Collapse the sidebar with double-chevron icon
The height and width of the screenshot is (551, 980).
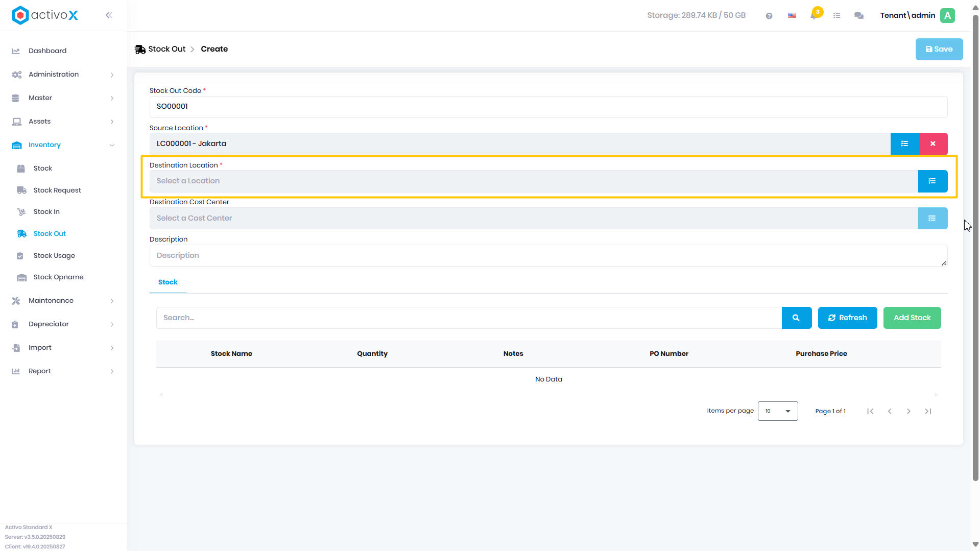click(x=109, y=15)
